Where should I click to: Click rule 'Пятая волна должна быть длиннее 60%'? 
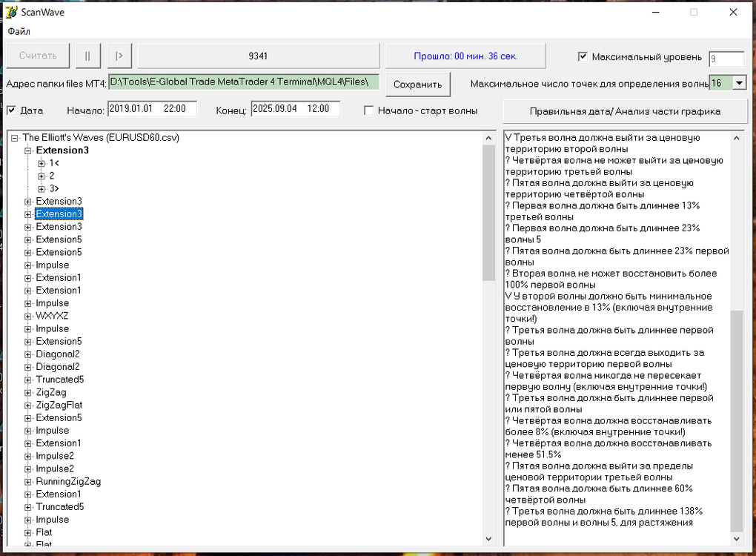coord(600,494)
